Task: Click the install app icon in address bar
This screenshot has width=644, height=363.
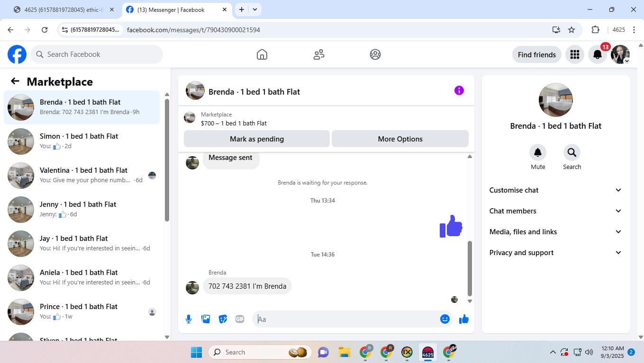Action: (556, 30)
